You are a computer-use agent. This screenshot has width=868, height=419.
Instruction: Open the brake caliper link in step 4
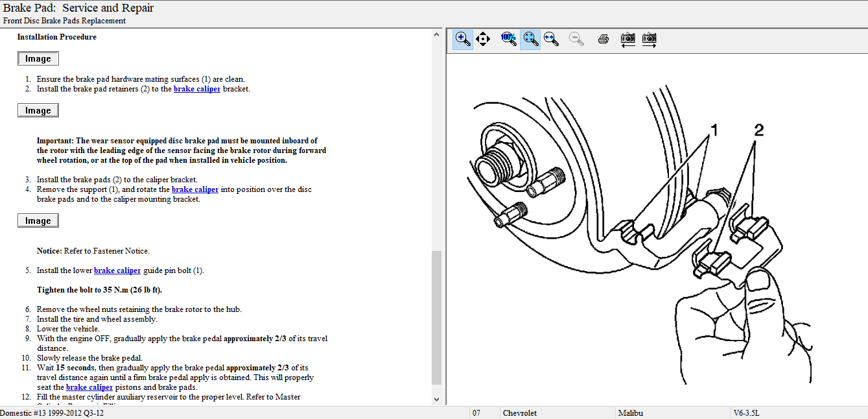195,189
